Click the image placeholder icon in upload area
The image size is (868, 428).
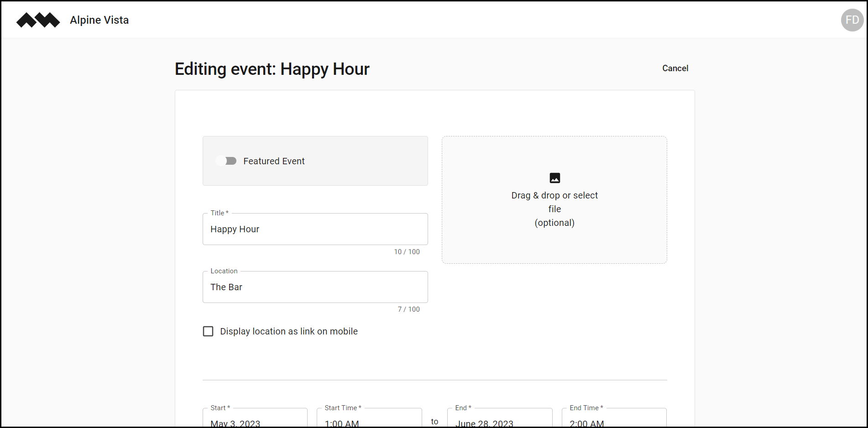point(554,178)
